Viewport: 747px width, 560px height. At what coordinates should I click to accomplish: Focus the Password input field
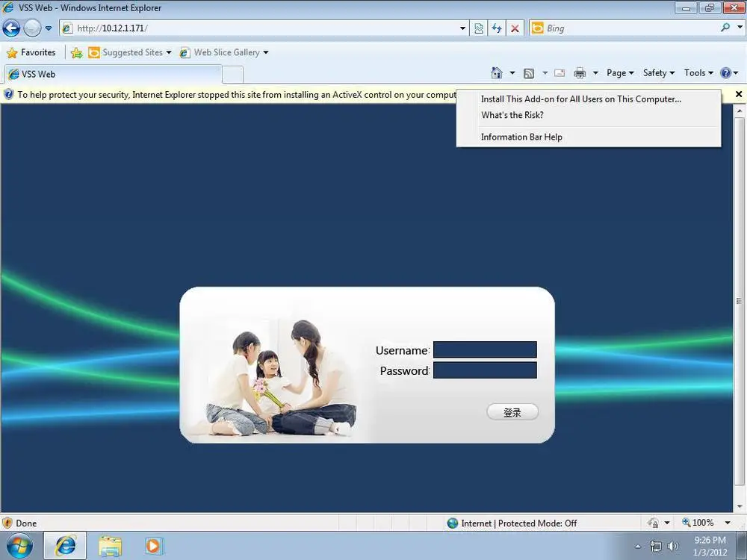pos(485,371)
